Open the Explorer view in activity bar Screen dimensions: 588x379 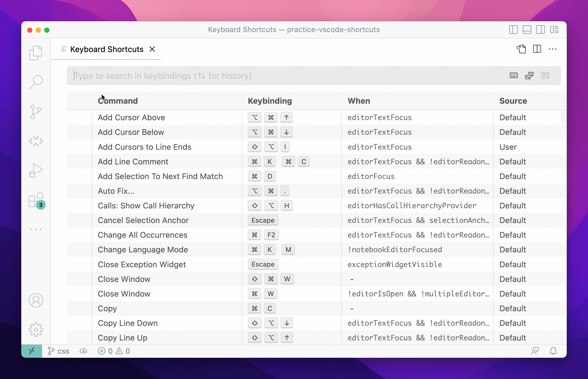point(36,53)
